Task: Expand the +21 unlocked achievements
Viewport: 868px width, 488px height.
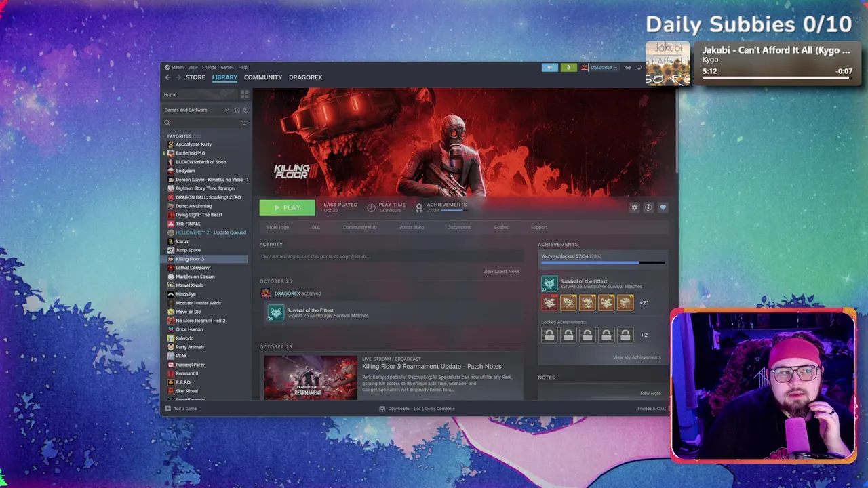Action: [644, 303]
